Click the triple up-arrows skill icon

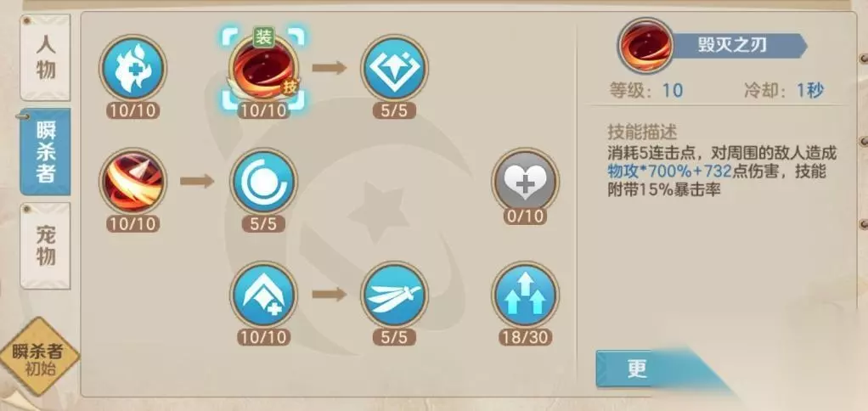pos(525,295)
